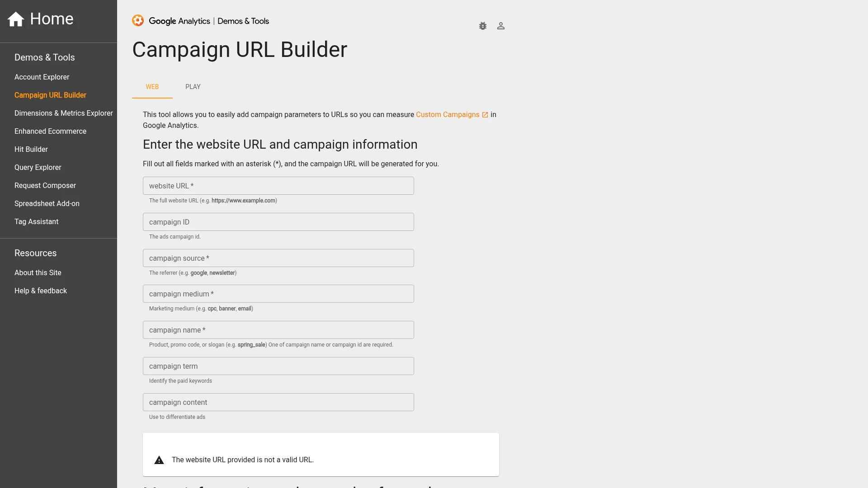The image size is (868, 488).
Task: Click the Home icon in the sidebar
Action: (15, 19)
